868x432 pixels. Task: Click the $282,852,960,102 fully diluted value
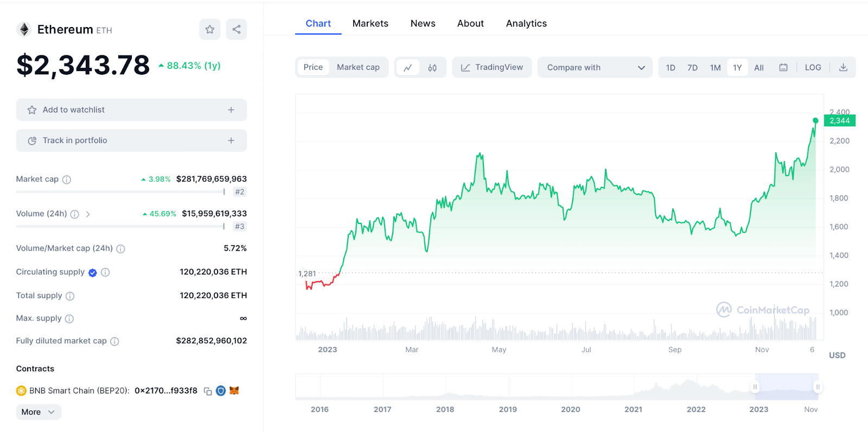(212, 341)
